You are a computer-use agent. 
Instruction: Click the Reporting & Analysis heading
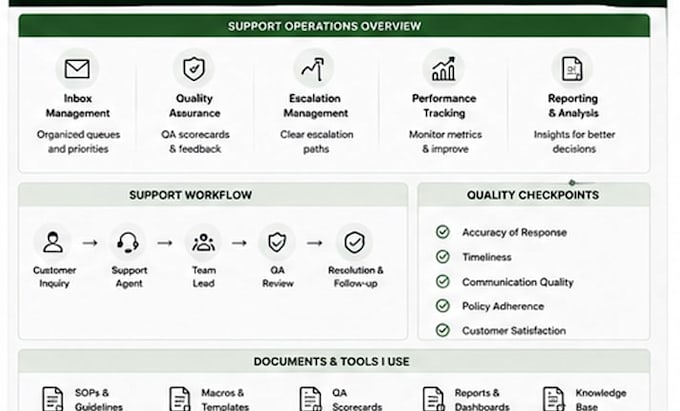coord(573,106)
